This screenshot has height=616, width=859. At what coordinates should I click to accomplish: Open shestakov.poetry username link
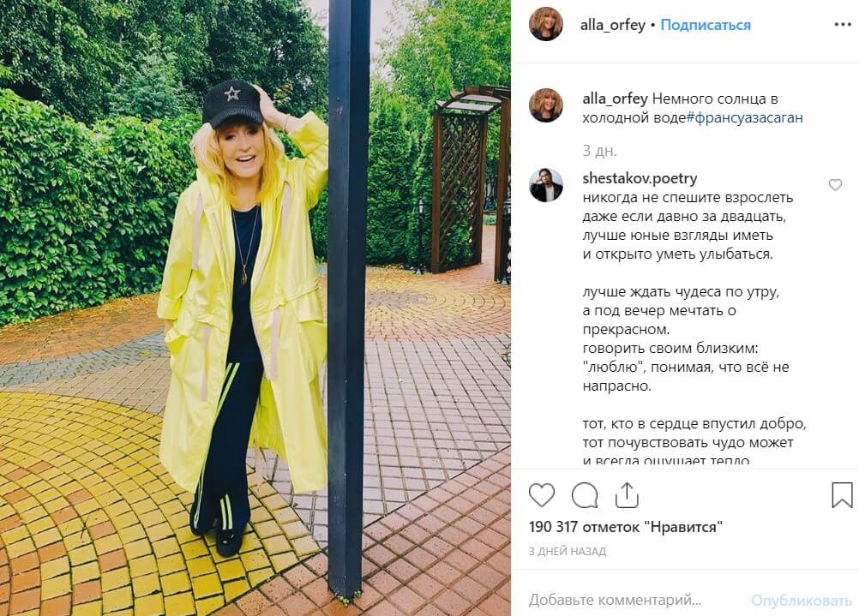pos(640,178)
